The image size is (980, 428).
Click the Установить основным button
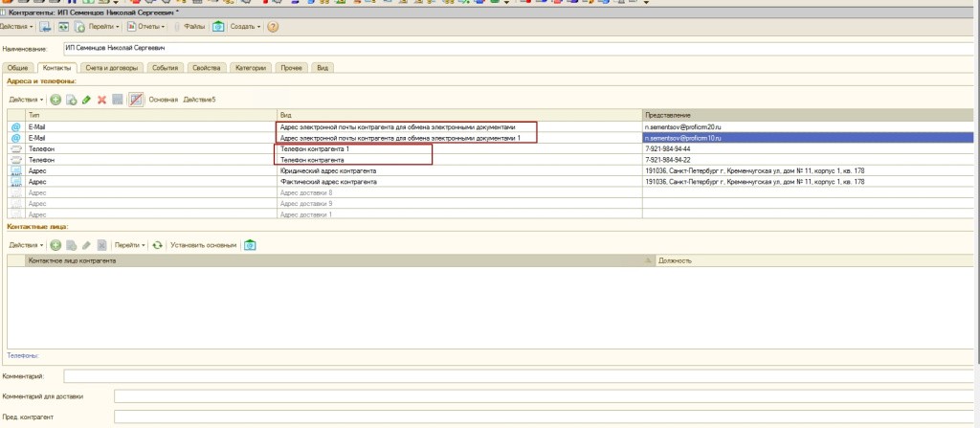pyautogui.click(x=203, y=245)
